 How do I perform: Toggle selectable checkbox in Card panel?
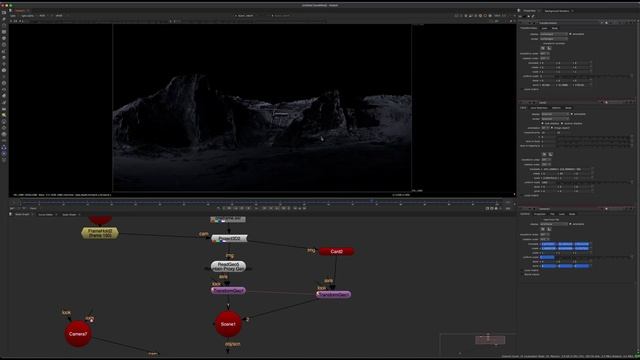click(x=572, y=114)
